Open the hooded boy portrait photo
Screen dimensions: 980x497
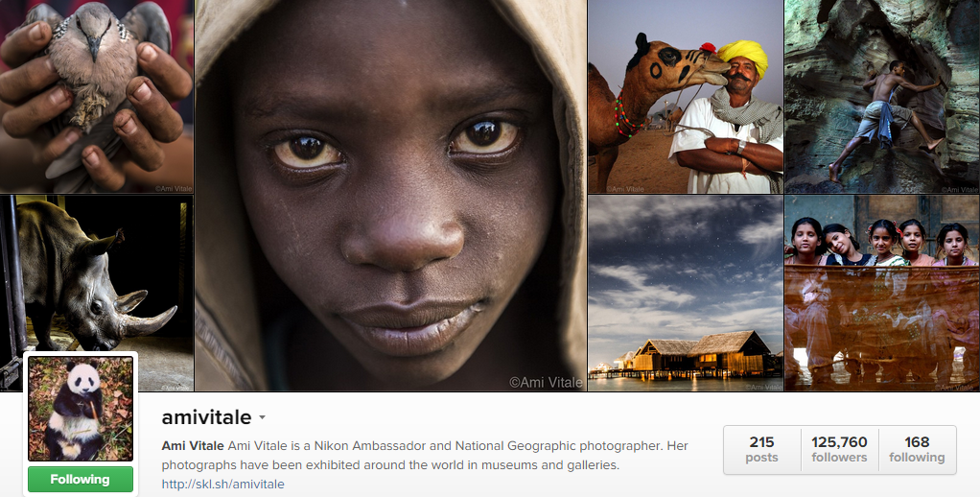tap(390, 195)
